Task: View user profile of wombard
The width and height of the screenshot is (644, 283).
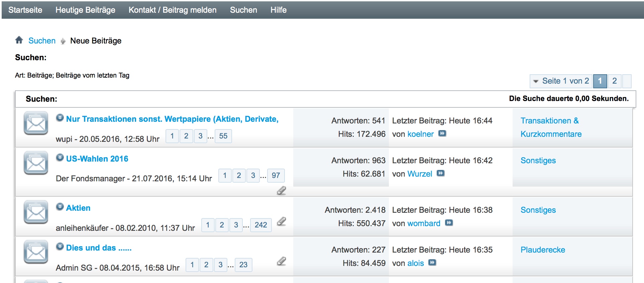Action: 424,223
